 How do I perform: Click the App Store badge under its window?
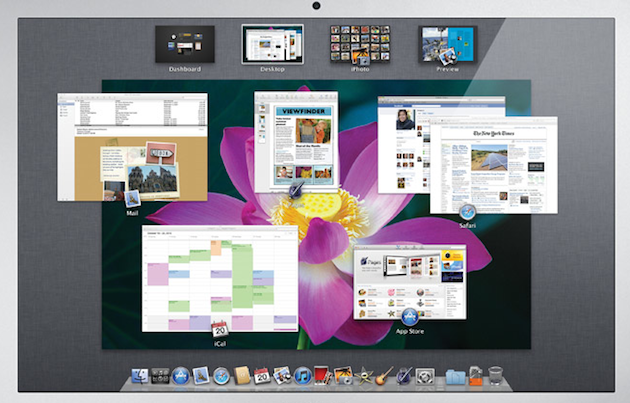(x=409, y=317)
